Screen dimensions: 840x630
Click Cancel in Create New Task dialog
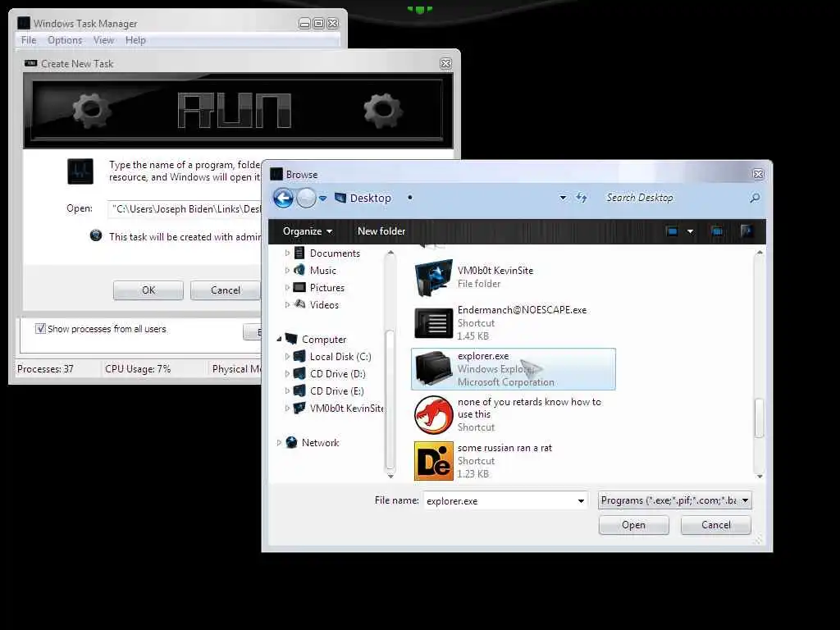[x=226, y=290]
